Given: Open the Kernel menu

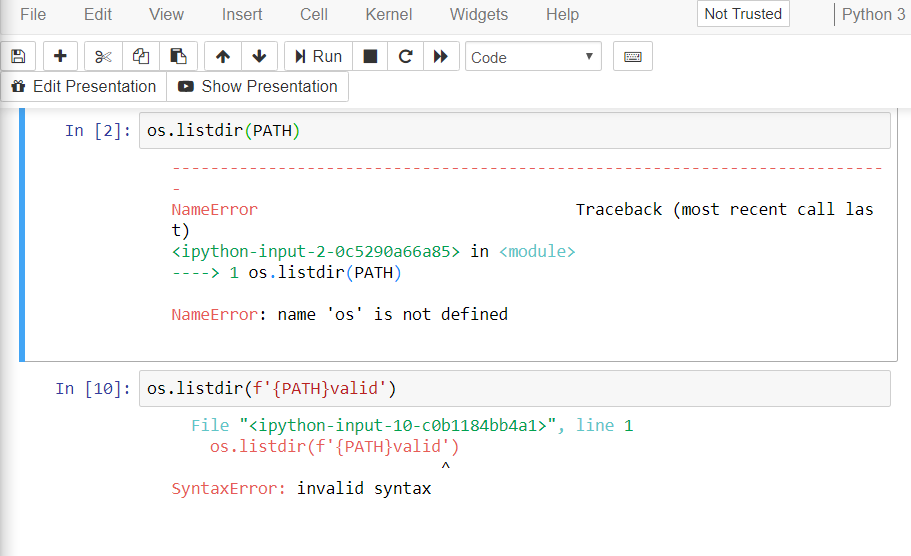Looking at the screenshot, I should point(388,14).
